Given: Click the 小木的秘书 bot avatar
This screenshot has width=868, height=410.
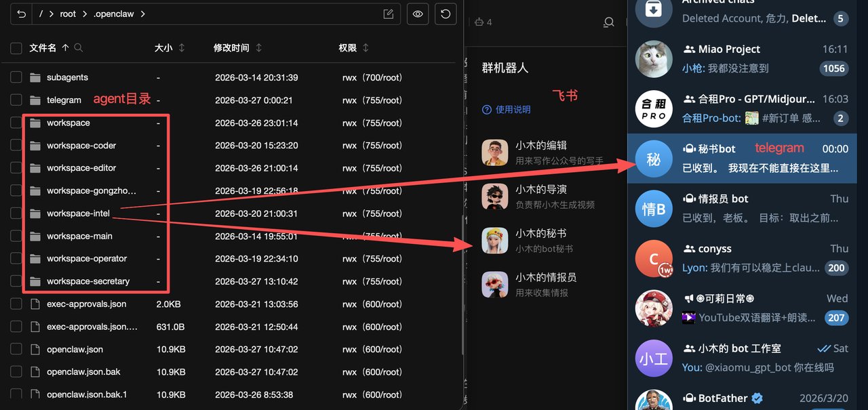Looking at the screenshot, I should pos(495,241).
